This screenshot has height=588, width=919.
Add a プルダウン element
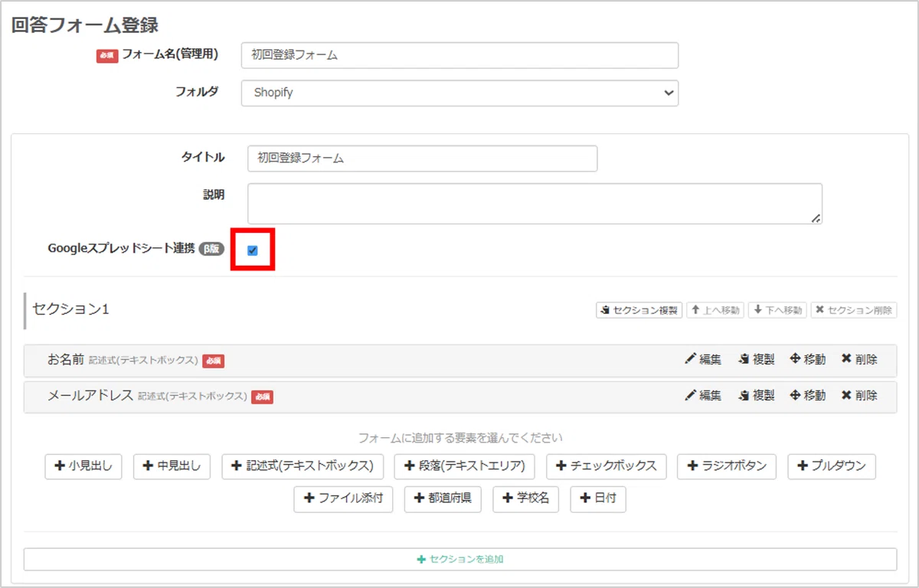point(832,466)
